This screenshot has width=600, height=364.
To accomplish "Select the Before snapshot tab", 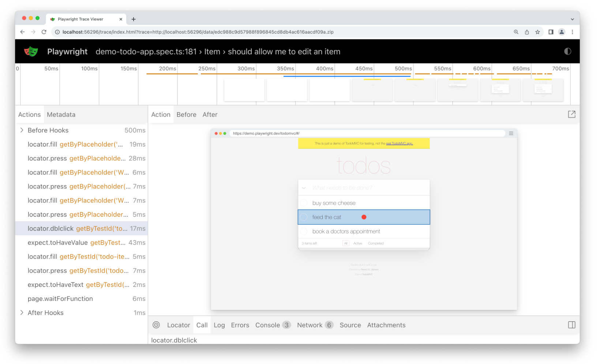I will [x=186, y=114].
